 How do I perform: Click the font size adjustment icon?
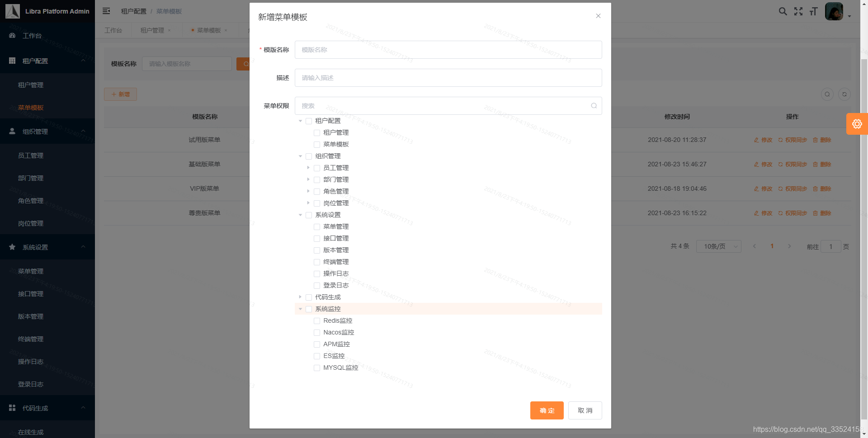(x=813, y=11)
